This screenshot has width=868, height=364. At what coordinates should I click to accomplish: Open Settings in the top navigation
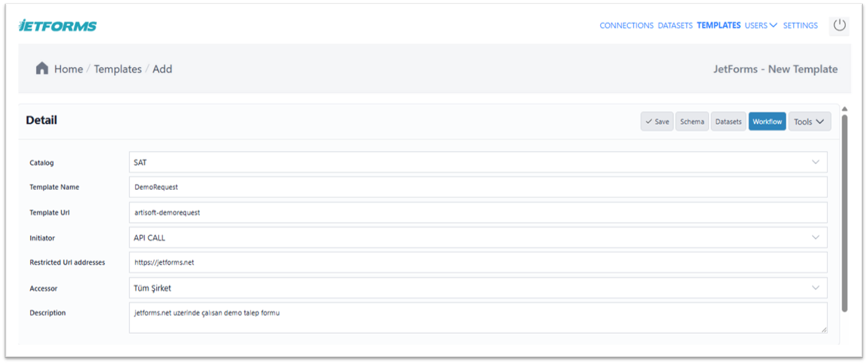[800, 26]
